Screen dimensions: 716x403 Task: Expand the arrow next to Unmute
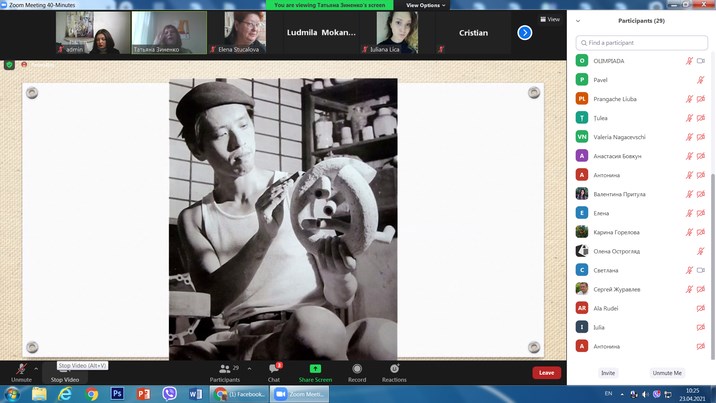click(37, 368)
